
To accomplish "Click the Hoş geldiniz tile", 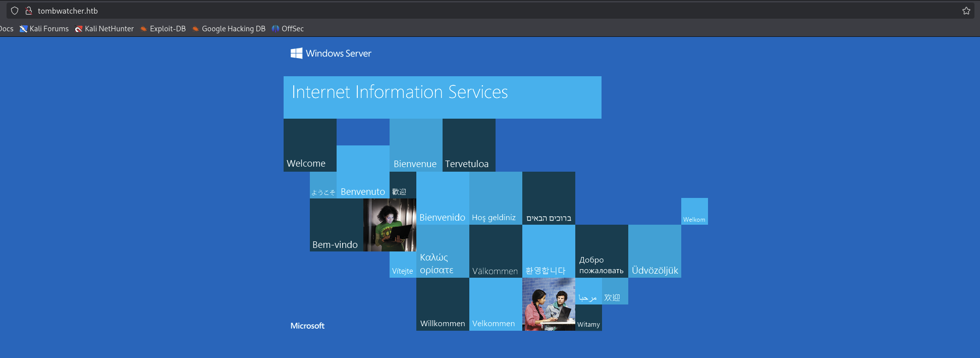I will [496, 198].
